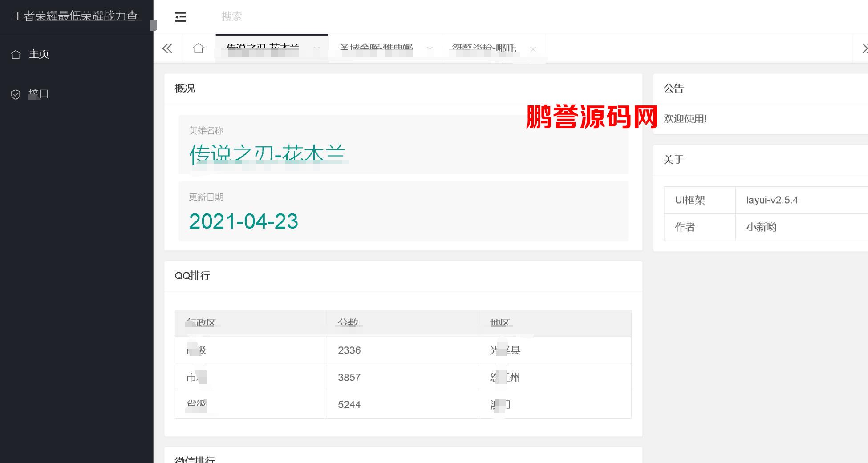This screenshot has height=463, width=868.
Task: Click the shield icon next to 接口
Action: click(16, 94)
